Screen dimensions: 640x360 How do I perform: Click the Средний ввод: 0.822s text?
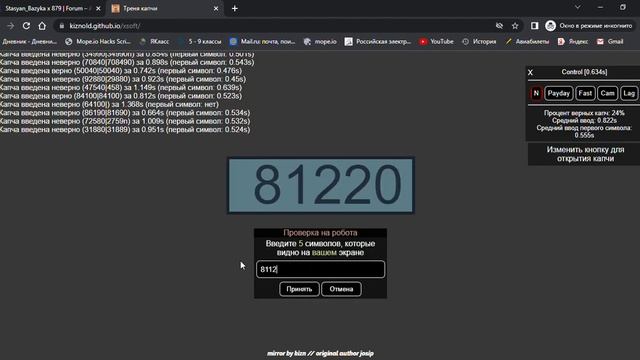[x=584, y=120]
